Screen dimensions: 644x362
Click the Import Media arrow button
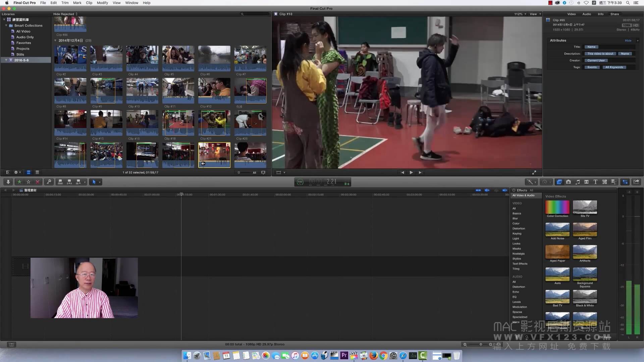[8, 182]
